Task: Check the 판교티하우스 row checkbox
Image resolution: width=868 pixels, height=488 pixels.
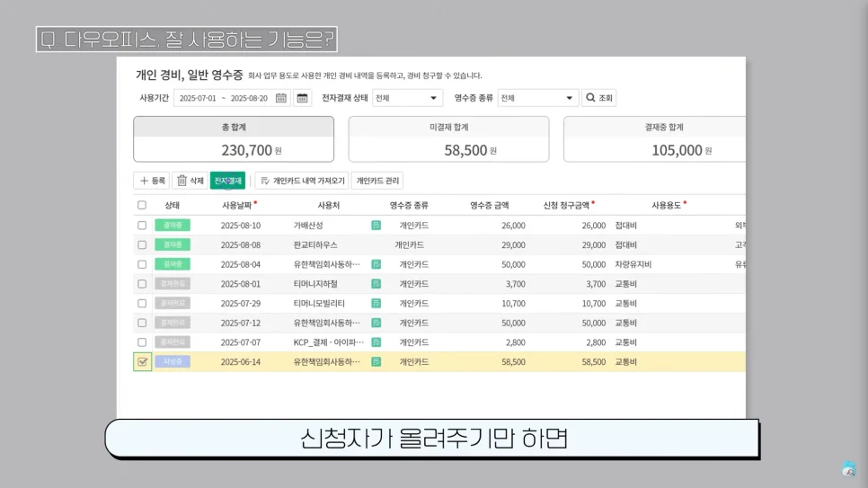Action: (x=142, y=244)
